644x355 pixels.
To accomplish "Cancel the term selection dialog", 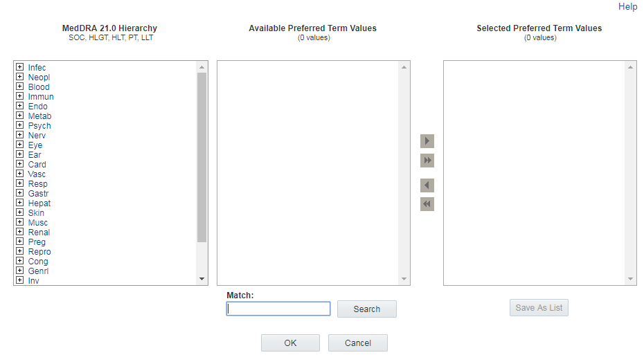I will pos(357,343).
